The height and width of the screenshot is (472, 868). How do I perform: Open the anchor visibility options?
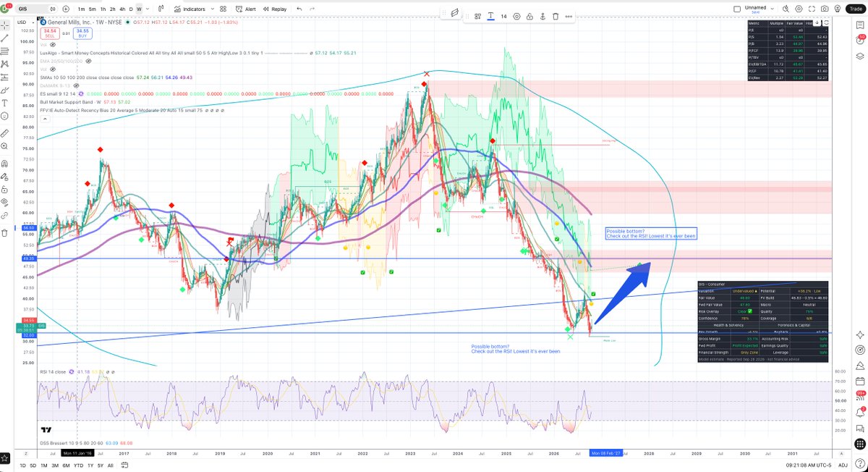pos(542,16)
